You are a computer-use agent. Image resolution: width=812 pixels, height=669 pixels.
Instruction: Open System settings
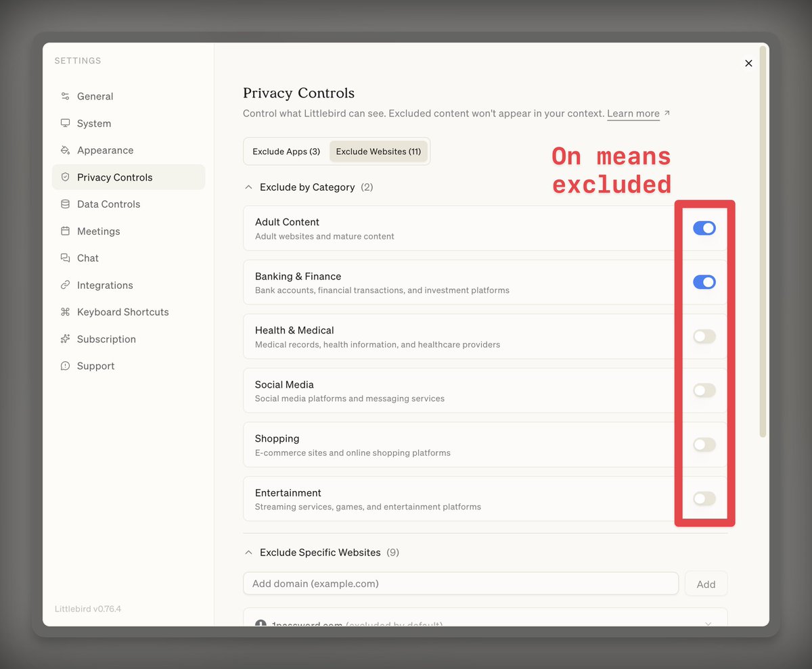[x=129, y=123]
